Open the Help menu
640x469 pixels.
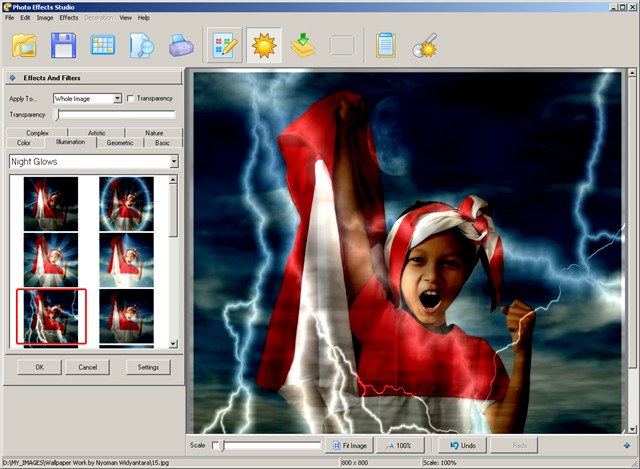coord(144,18)
